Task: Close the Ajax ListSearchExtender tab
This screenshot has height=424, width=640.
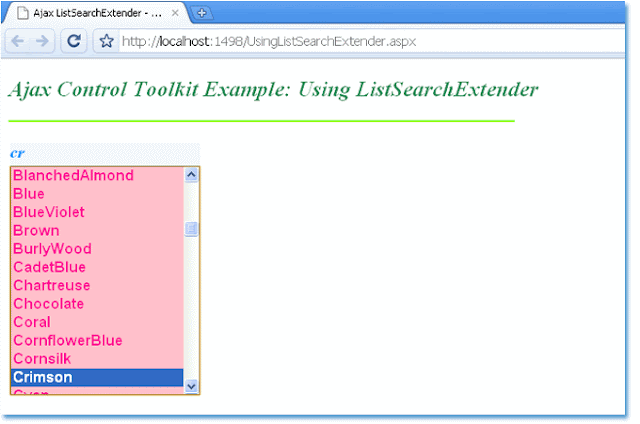Action: [x=175, y=13]
